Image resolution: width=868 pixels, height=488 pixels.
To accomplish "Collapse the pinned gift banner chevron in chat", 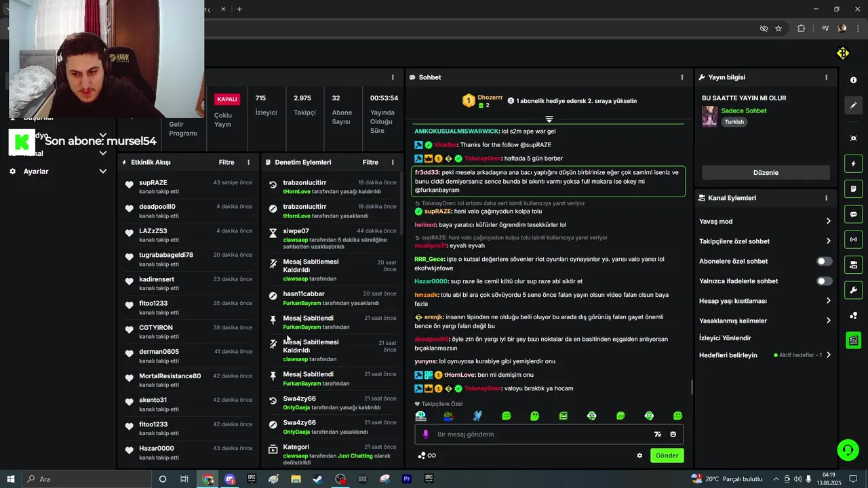I will 549,119.
